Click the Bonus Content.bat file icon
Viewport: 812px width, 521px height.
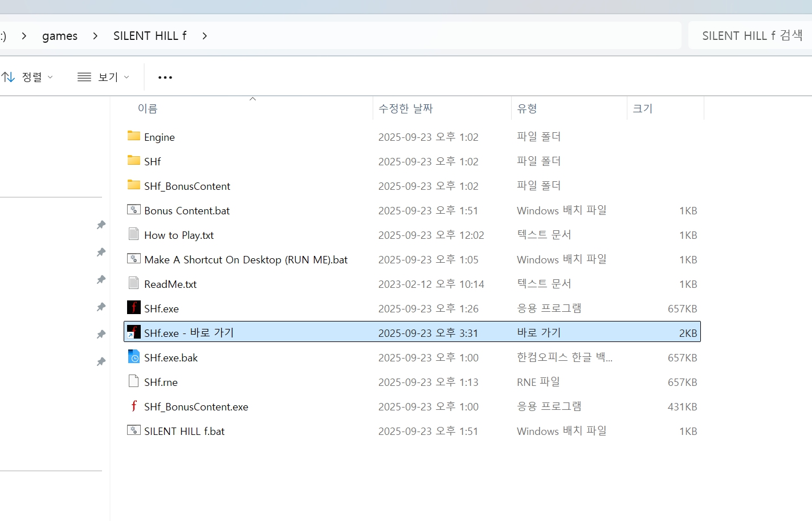(133, 210)
